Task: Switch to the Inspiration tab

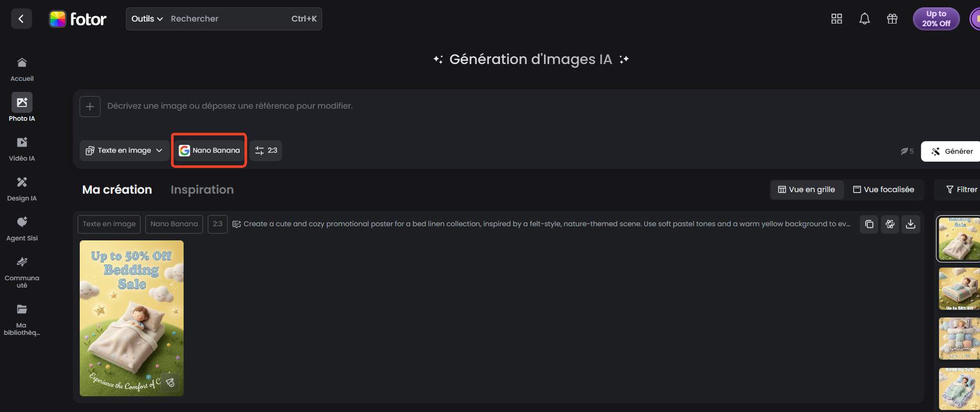Action: click(x=202, y=189)
